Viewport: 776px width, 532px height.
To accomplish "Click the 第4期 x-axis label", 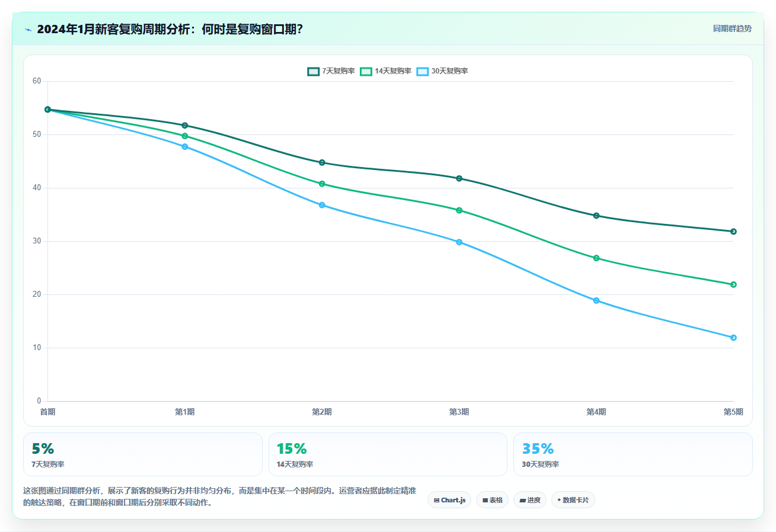I will tap(596, 412).
